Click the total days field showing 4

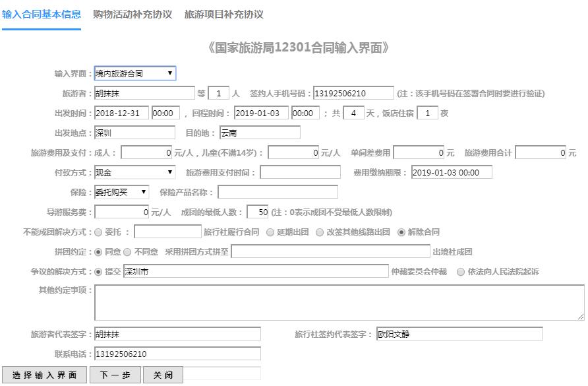pyautogui.click(x=353, y=113)
